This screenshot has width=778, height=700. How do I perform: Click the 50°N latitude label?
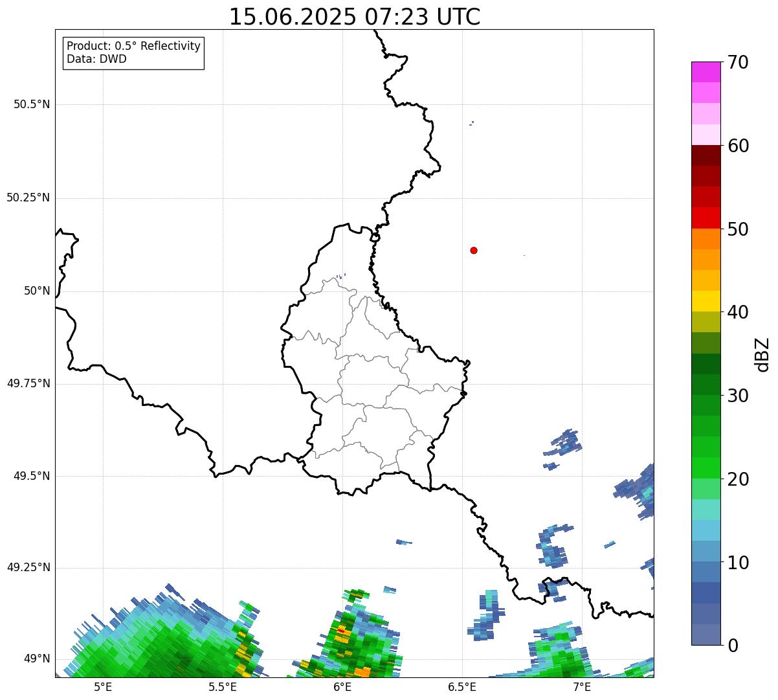[x=37, y=291]
